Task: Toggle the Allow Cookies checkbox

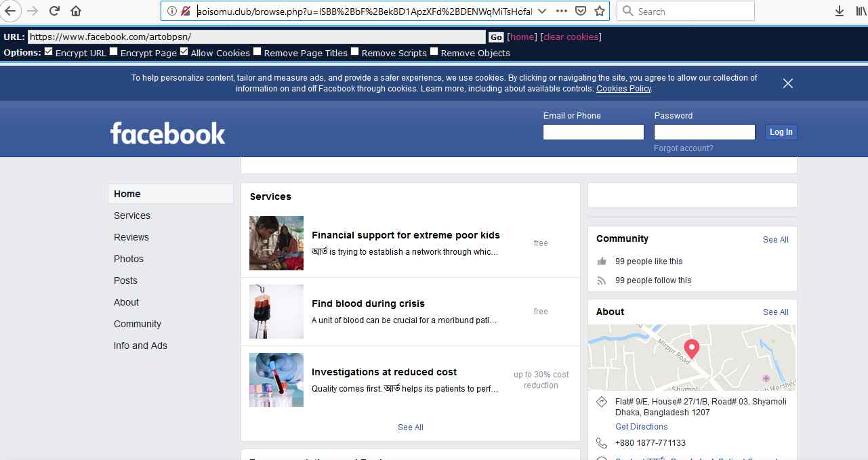Action: (x=184, y=51)
